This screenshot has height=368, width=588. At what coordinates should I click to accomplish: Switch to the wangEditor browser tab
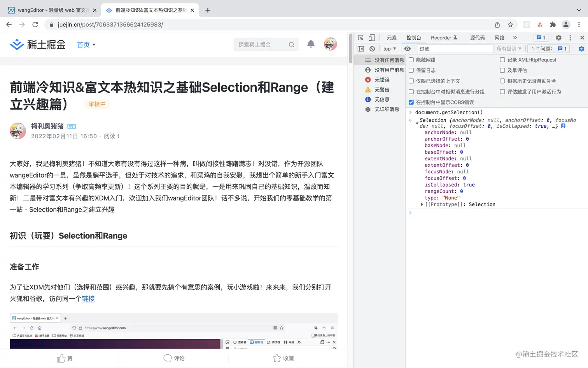(52, 11)
